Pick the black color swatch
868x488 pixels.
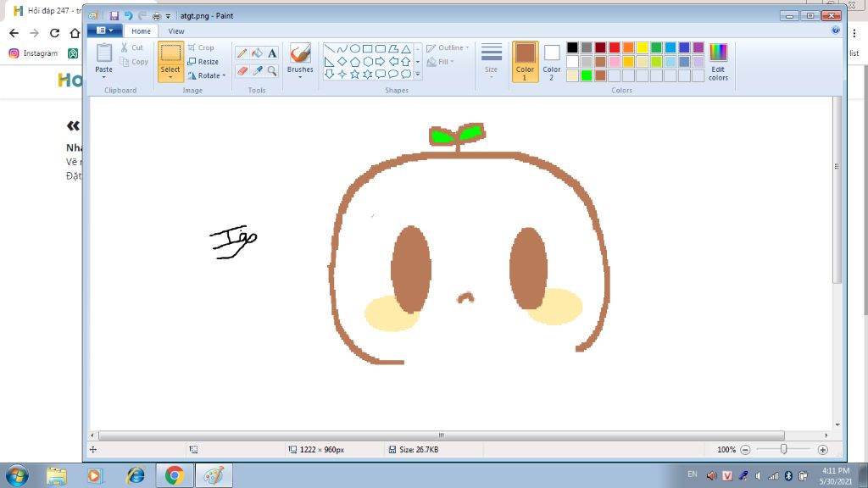pos(572,47)
